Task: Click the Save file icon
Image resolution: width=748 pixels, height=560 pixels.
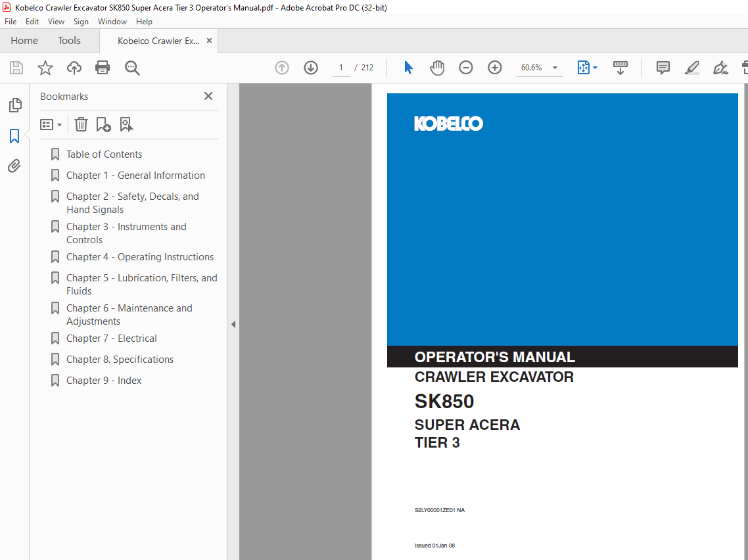Action: (16, 68)
